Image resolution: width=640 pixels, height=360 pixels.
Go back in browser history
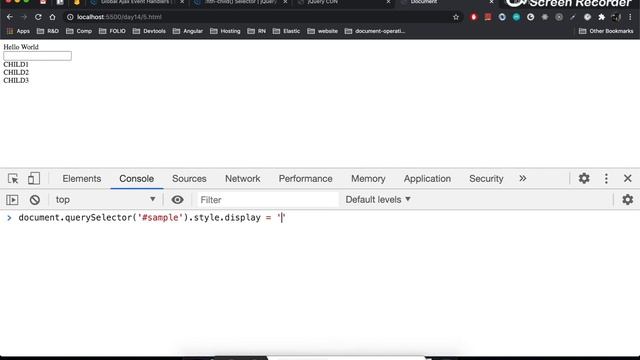click(10, 17)
